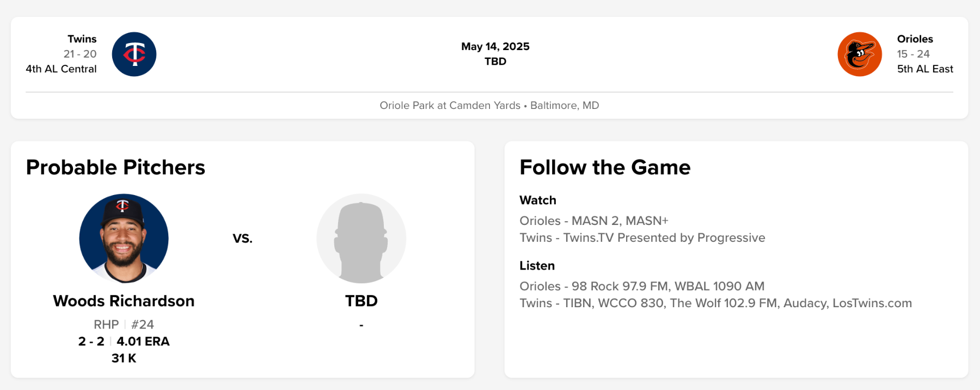Click the 4.01 ERA pitcher stat
The image size is (980, 390).
[143, 342]
